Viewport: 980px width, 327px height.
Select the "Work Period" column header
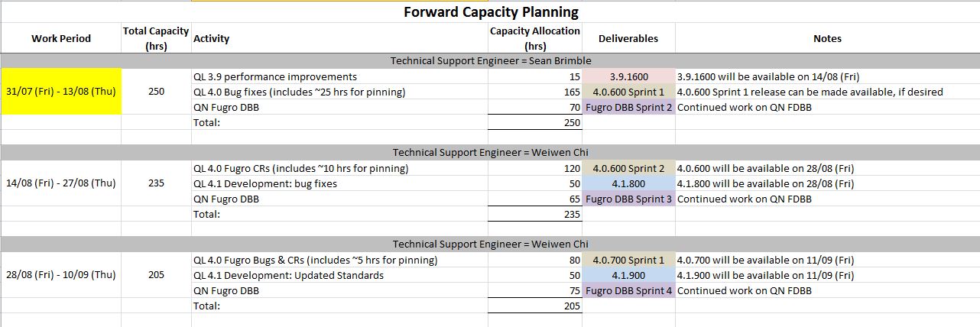pos(61,38)
